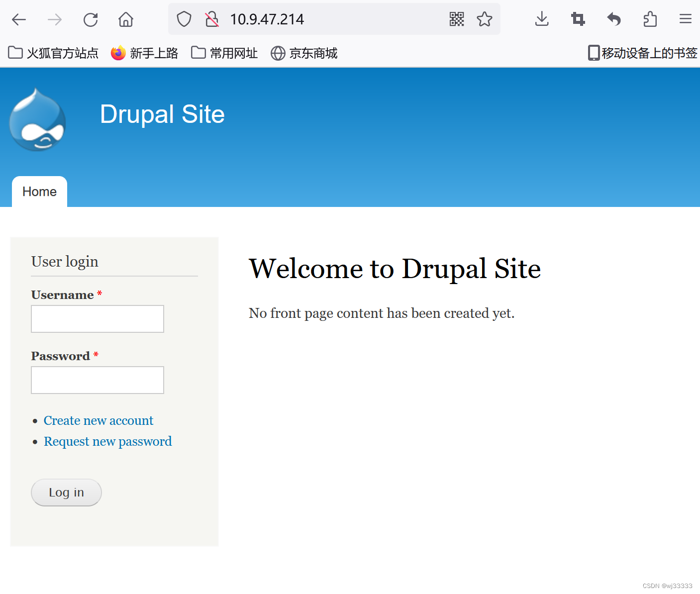700x594 pixels.
Task: Click inside the Username input field
Action: point(97,318)
